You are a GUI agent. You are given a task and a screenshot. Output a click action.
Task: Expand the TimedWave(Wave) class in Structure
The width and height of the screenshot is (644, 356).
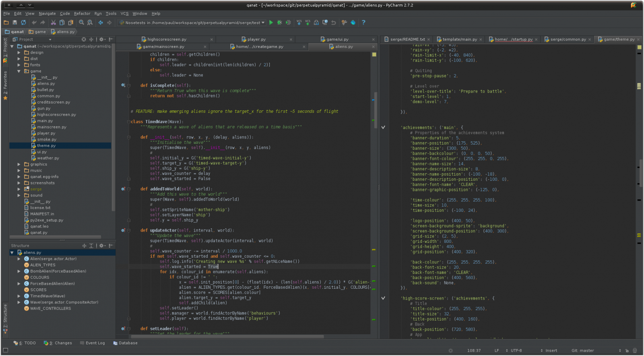point(19,296)
